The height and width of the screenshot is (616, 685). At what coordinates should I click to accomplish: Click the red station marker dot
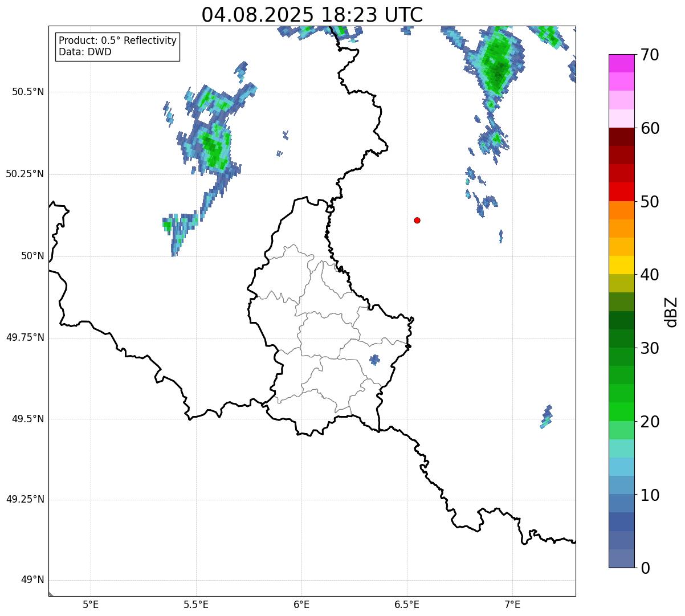[417, 220]
